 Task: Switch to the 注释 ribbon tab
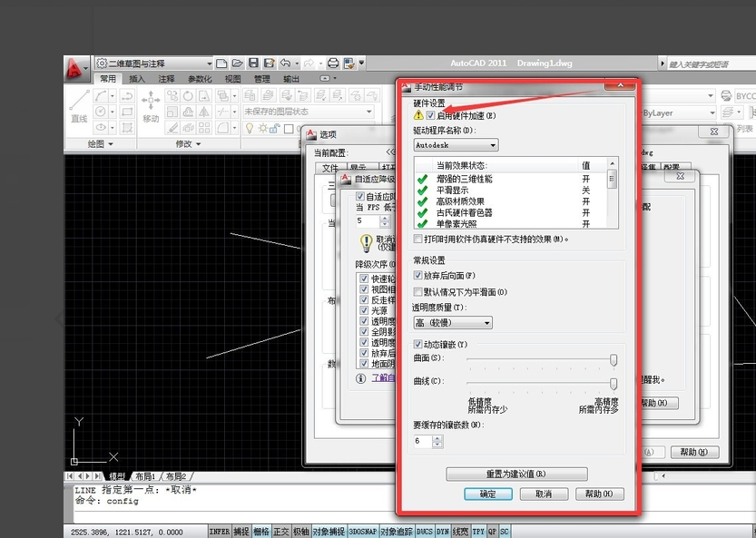click(166, 79)
